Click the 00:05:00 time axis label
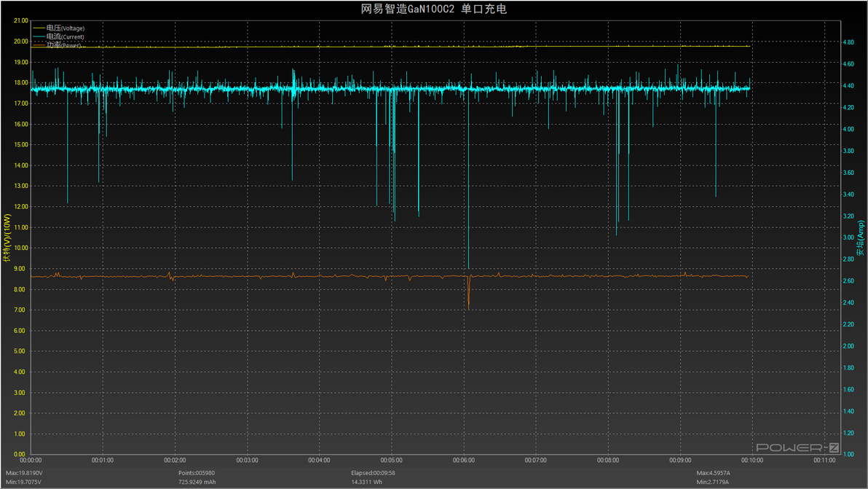The height and width of the screenshot is (489, 868). pyautogui.click(x=391, y=460)
